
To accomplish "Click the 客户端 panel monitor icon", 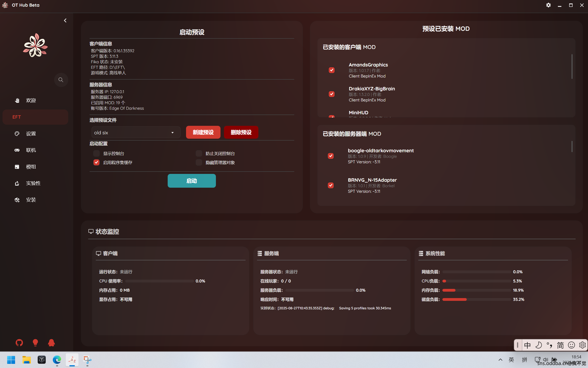I will pyautogui.click(x=98, y=254).
